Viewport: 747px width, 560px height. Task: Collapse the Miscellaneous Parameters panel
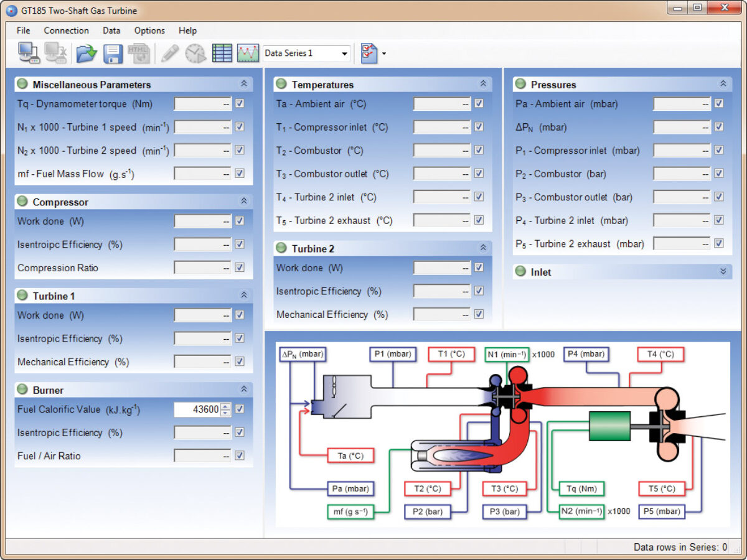click(243, 83)
